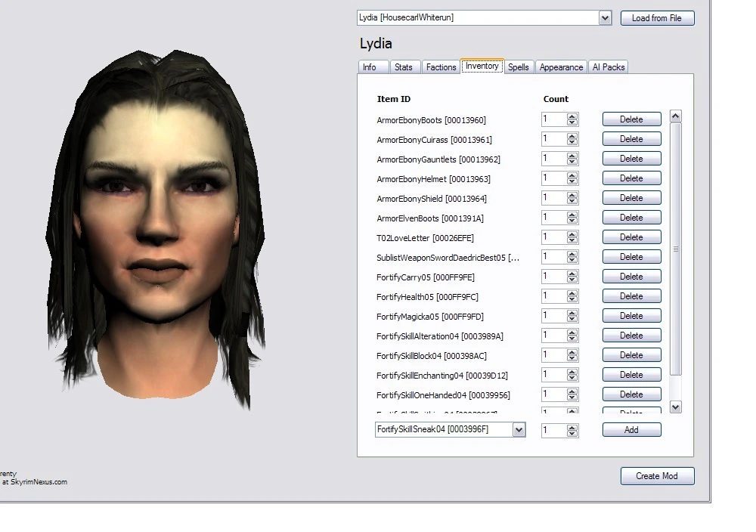Delete the T02LoveLetter item

coord(631,237)
